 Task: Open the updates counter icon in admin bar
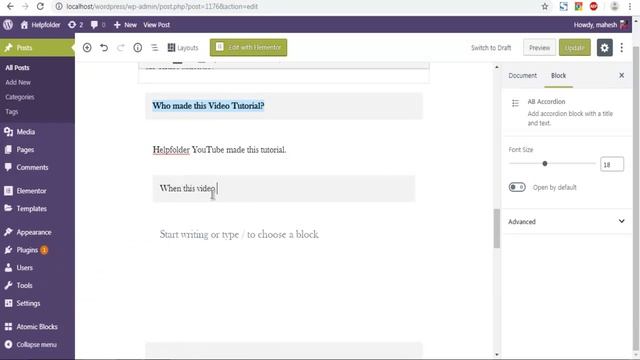(76, 25)
